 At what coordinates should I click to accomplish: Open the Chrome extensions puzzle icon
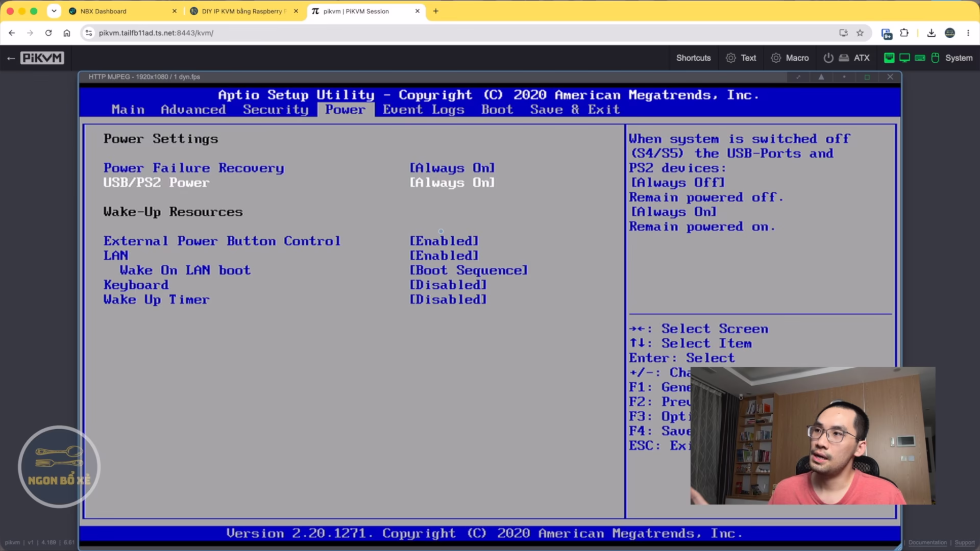pyautogui.click(x=904, y=33)
